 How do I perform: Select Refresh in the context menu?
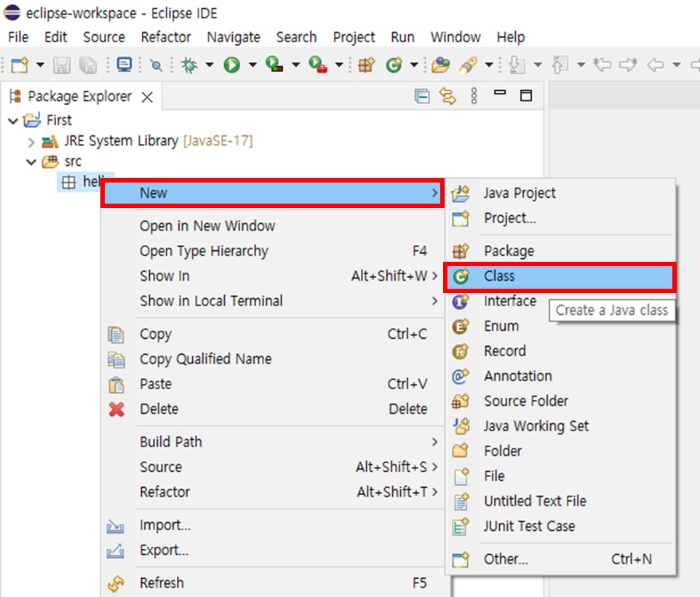(x=272, y=583)
